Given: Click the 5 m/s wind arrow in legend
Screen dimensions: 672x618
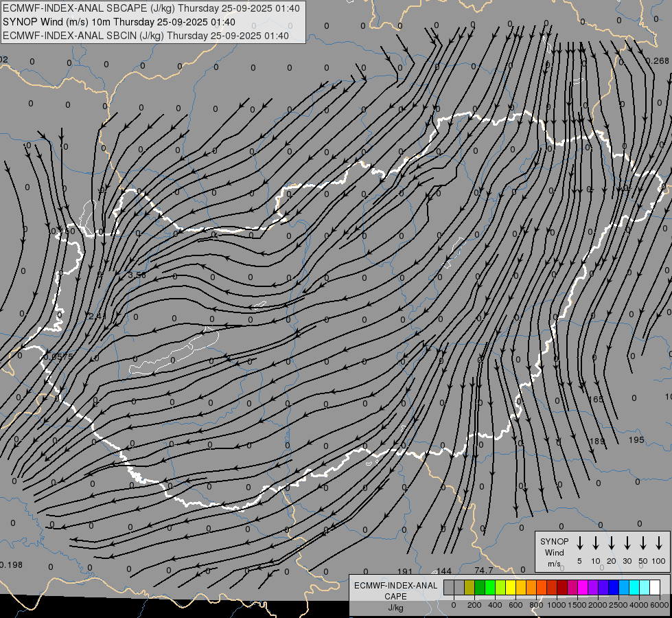Looking at the screenshot, I should (579, 542).
